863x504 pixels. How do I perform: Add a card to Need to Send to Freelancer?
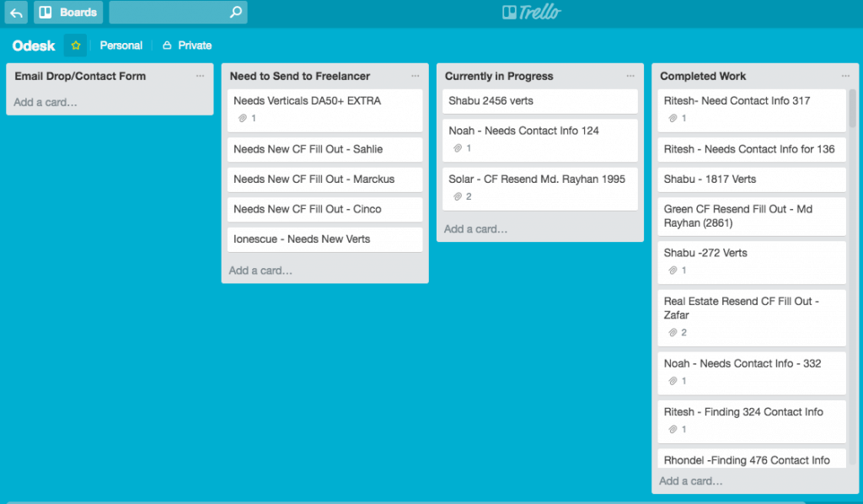[260, 271]
